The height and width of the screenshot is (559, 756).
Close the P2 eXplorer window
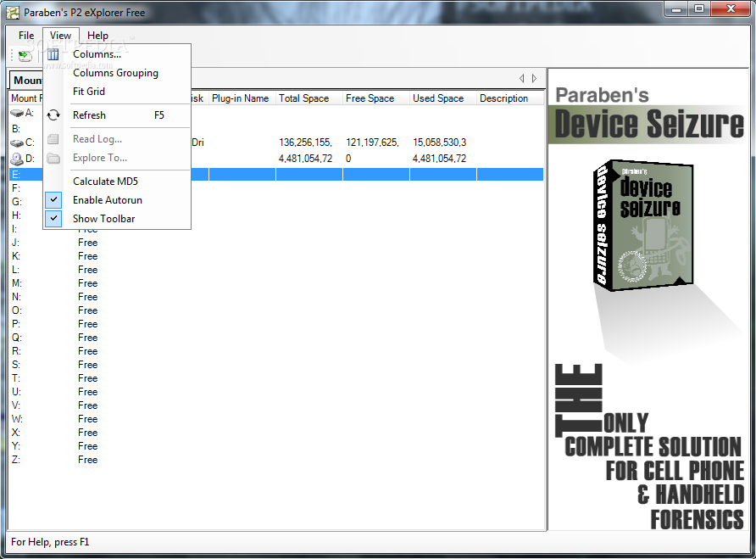click(730, 8)
